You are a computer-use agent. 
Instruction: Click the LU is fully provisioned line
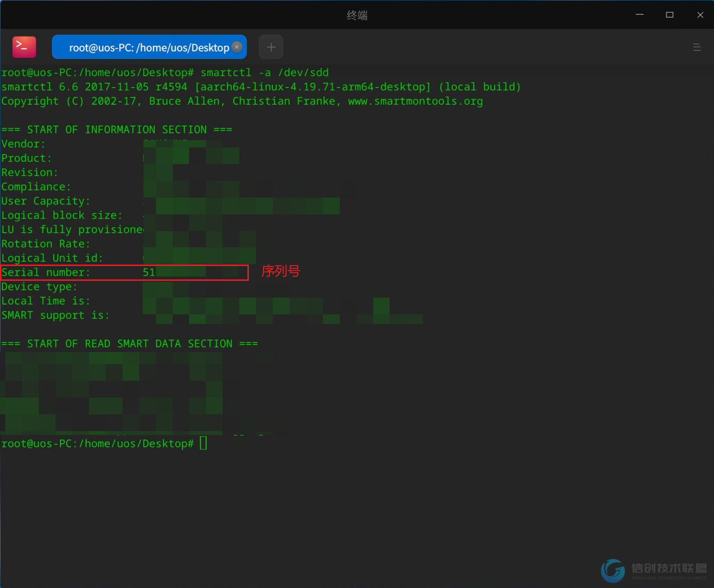(x=72, y=230)
